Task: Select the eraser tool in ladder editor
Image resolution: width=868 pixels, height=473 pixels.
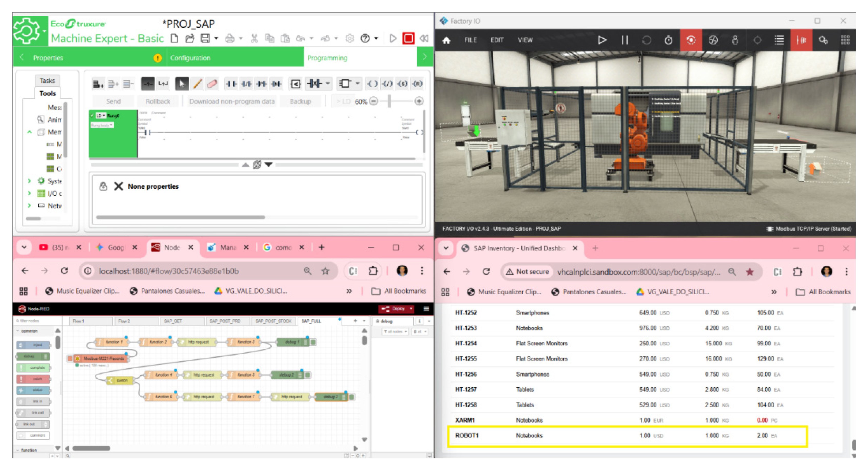Action: click(212, 84)
